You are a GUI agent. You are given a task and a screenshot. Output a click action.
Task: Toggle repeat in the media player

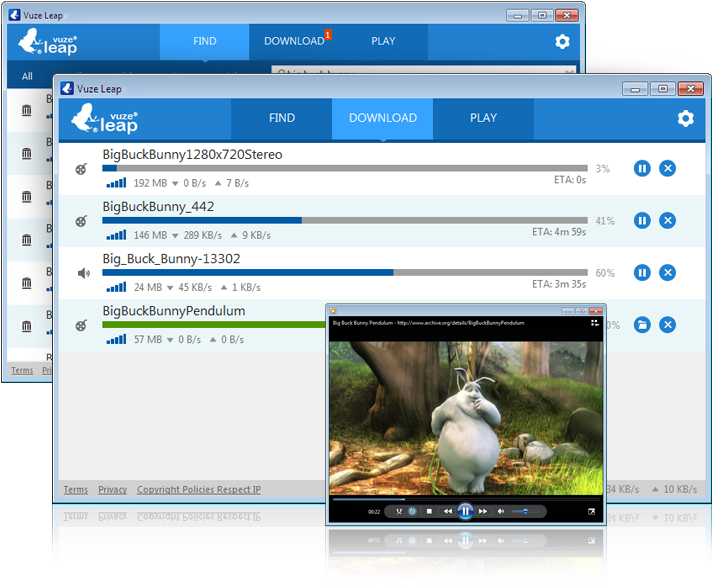click(412, 511)
